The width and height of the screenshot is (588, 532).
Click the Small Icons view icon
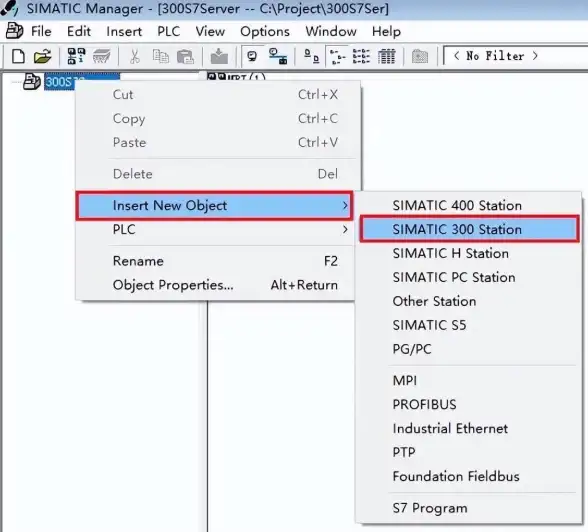(337, 56)
